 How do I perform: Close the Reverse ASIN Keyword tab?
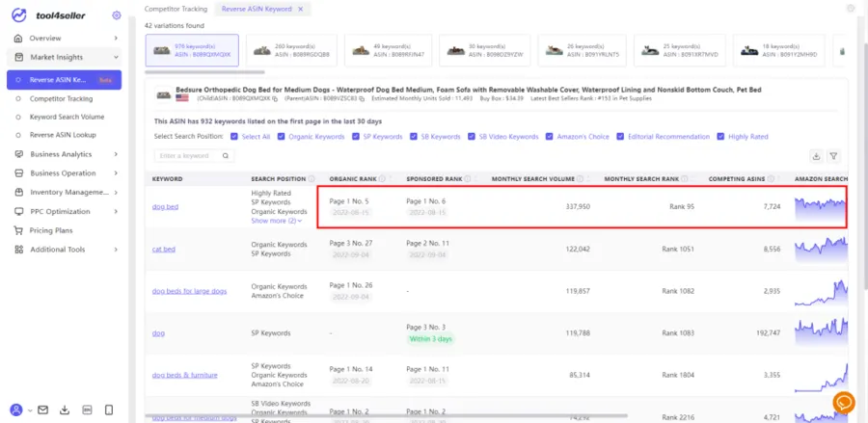301,9
